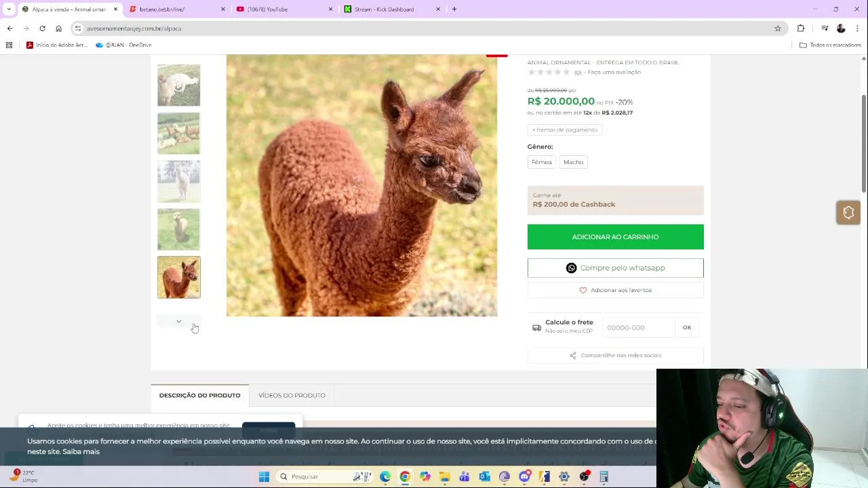868x488 pixels.
Task: Open the media control icon
Action: (825, 28)
